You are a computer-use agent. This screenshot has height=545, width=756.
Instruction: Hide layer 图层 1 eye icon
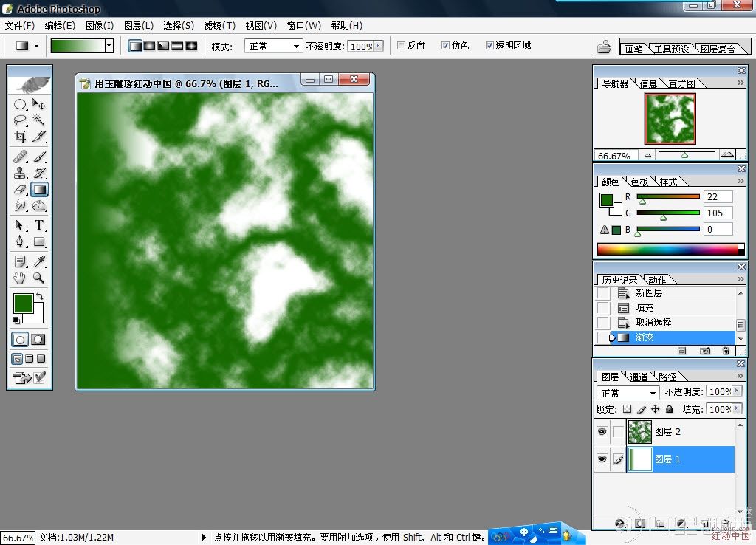coord(602,459)
